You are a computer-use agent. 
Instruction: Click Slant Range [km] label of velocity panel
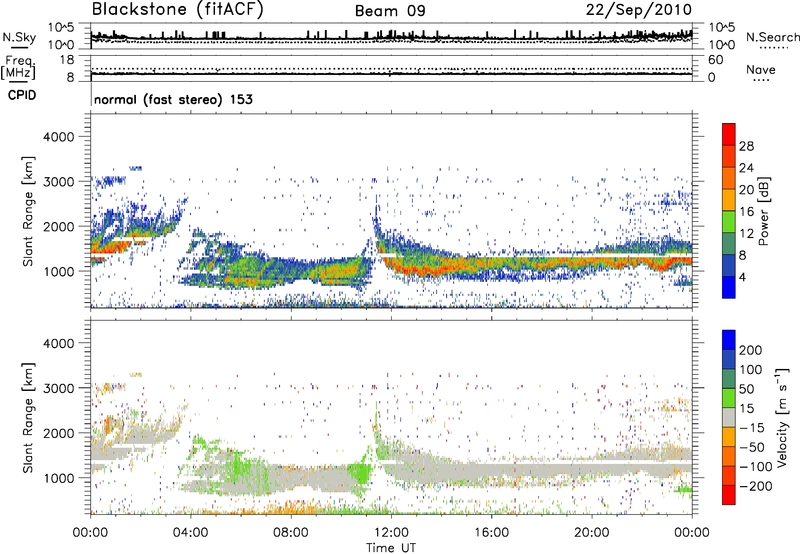coord(28,418)
